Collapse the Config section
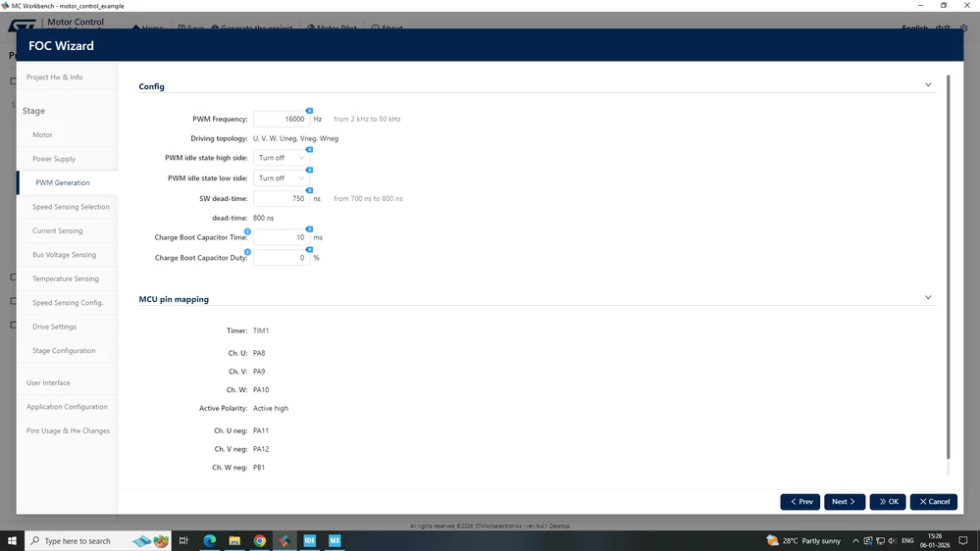 928,85
